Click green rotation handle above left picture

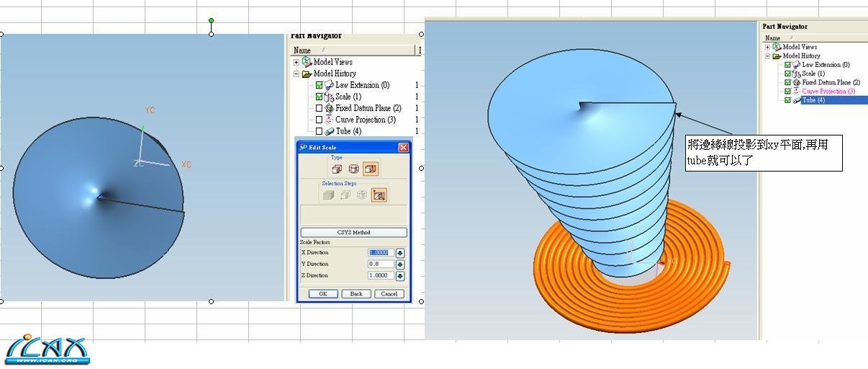pyautogui.click(x=211, y=21)
